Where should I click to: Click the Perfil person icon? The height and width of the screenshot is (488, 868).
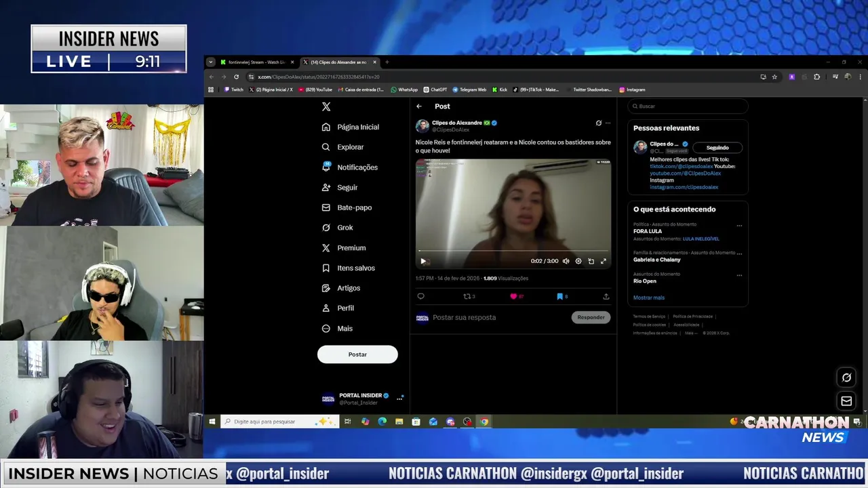[326, 308]
